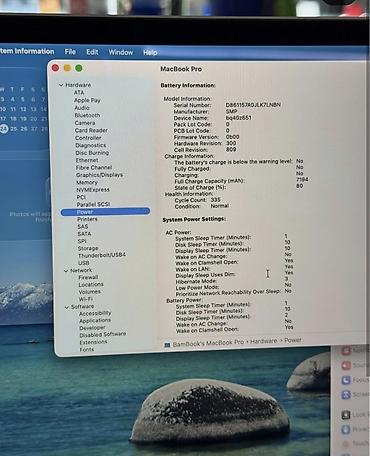Select Fibre Channel in the sidebar
This screenshot has height=456, width=370.
coord(94,168)
